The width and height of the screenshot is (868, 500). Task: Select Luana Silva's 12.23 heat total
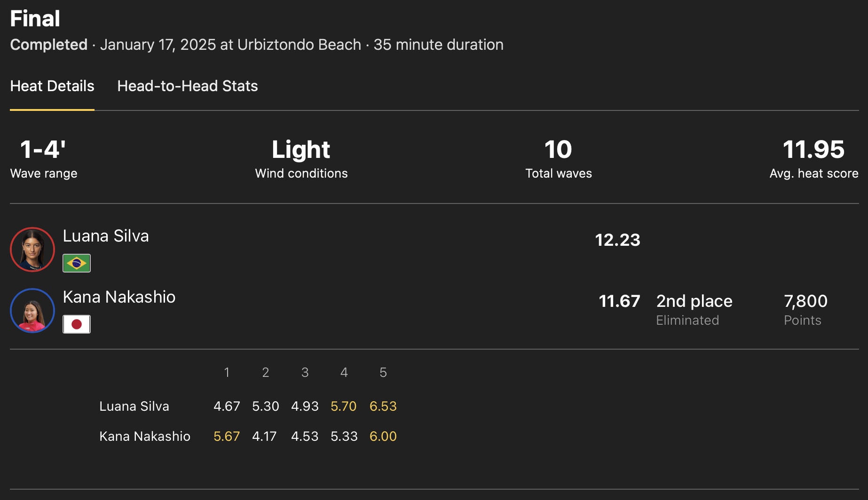tap(617, 240)
